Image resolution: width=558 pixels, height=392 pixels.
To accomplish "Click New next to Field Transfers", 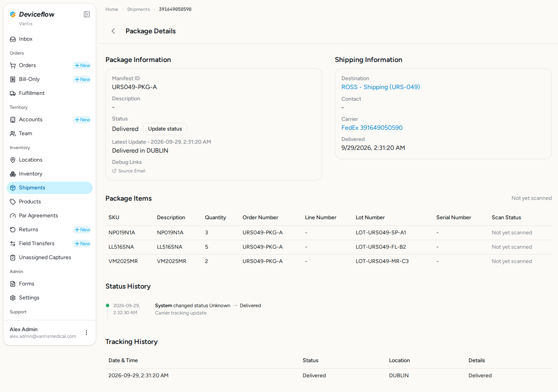I will (82, 244).
